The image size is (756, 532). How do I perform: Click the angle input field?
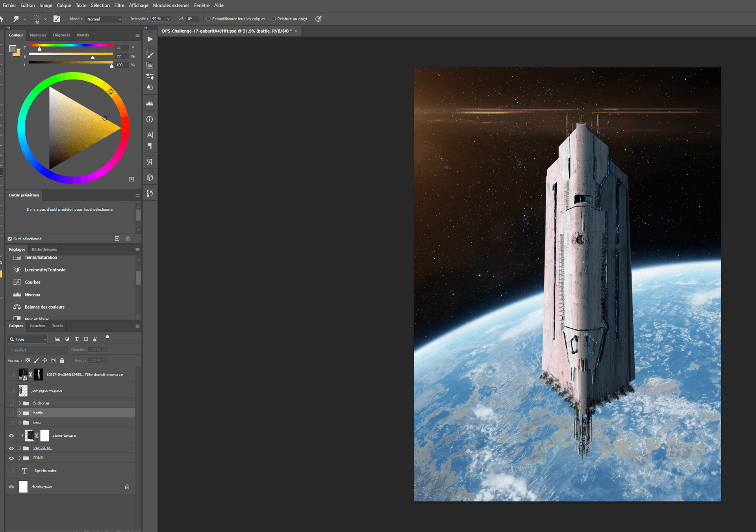(x=193, y=19)
